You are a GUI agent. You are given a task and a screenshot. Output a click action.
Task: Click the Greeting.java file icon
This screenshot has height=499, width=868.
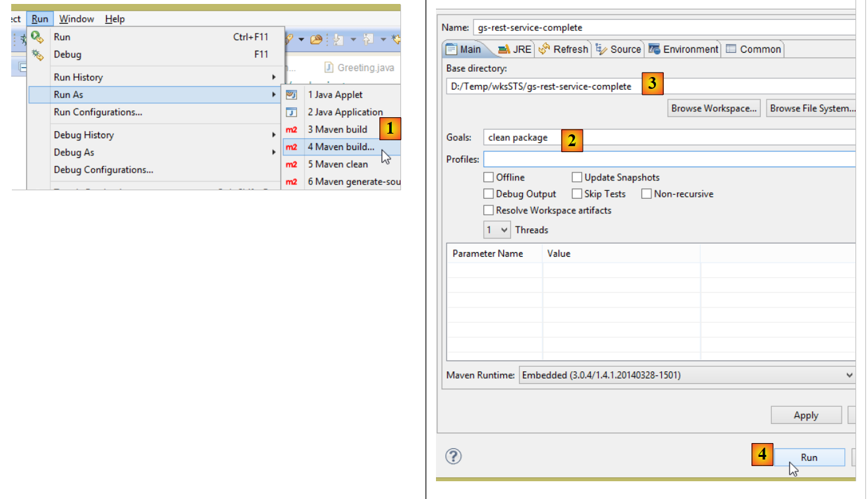click(x=329, y=68)
